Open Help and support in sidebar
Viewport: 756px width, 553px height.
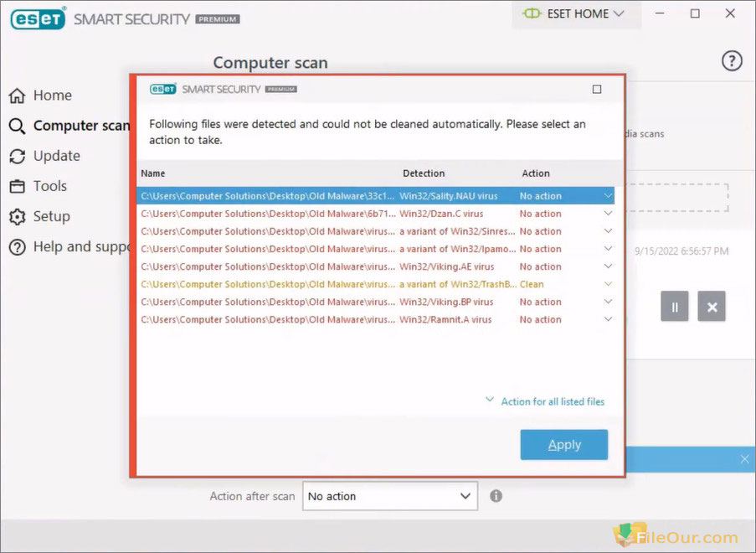[x=81, y=247]
